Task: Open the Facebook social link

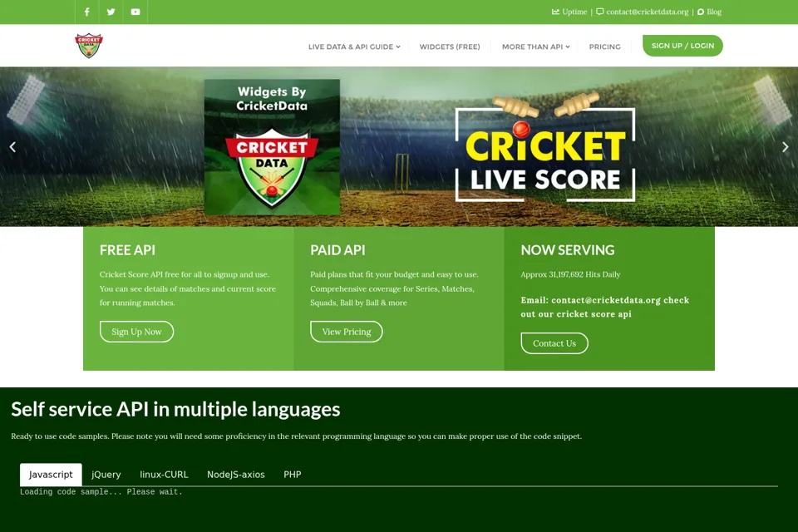Action: 87,12
